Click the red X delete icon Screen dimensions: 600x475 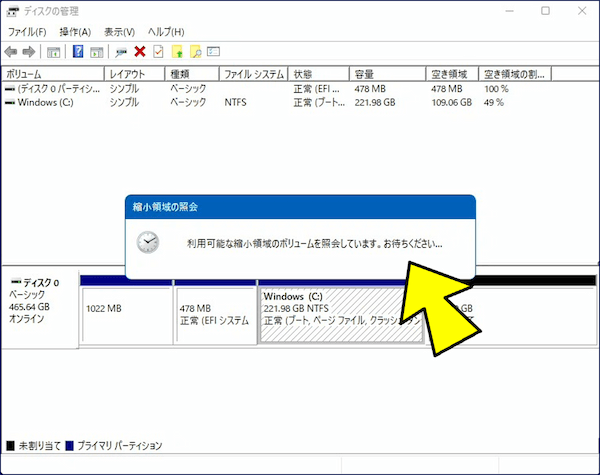click(140, 51)
